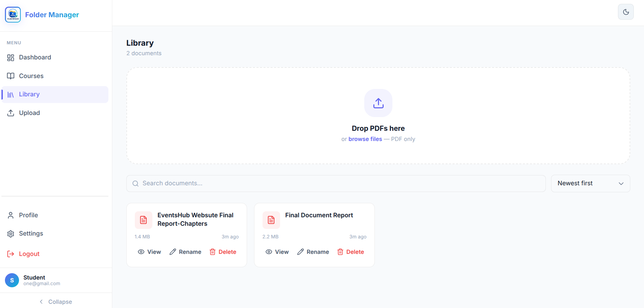
Task: Click the chevron arrow in the sort box
Action: pos(621,184)
